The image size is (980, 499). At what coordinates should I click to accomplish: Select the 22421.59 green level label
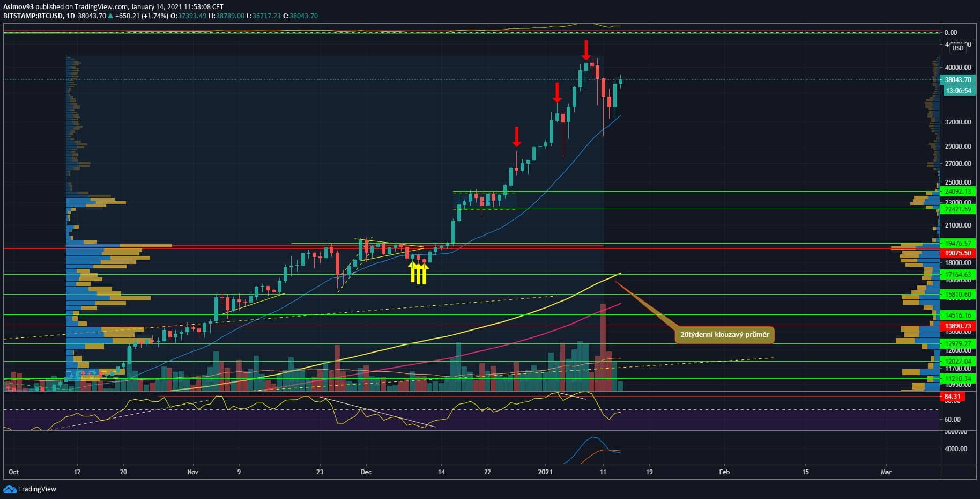[958, 209]
